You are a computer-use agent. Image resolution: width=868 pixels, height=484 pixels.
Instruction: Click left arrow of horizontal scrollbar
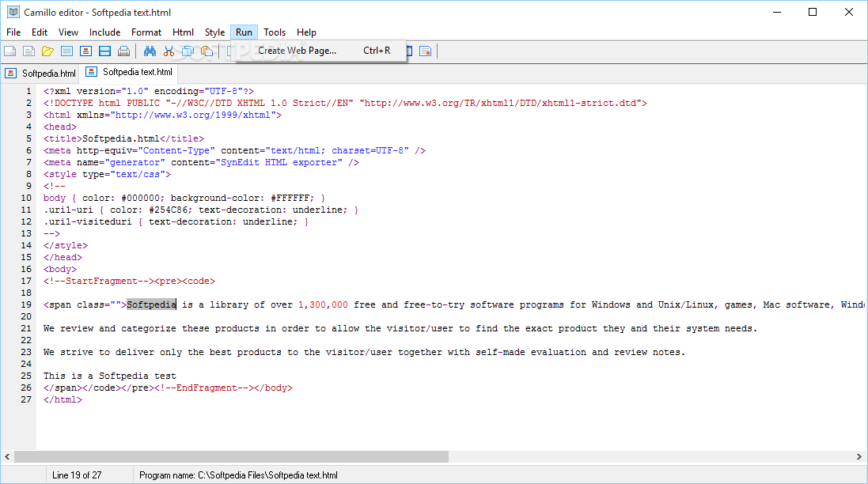pyautogui.click(x=7, y=456)
